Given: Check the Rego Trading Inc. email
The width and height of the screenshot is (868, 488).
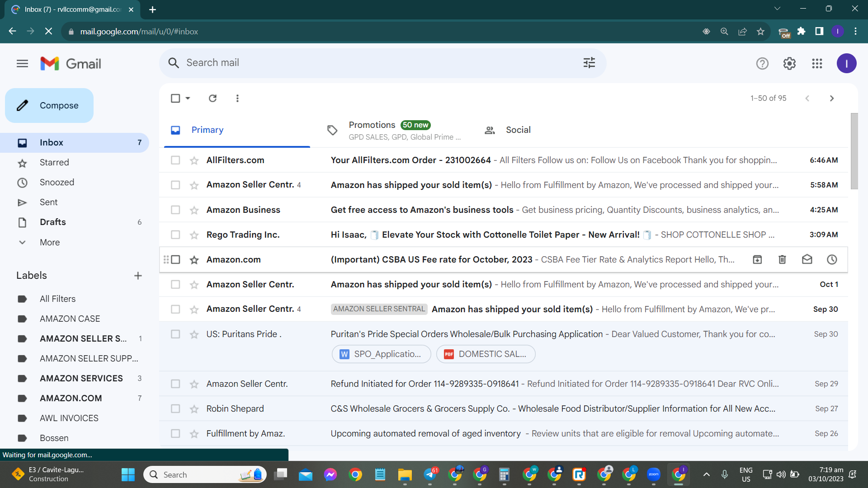Looking at the screenshot, I should click(x=175, y=235).
